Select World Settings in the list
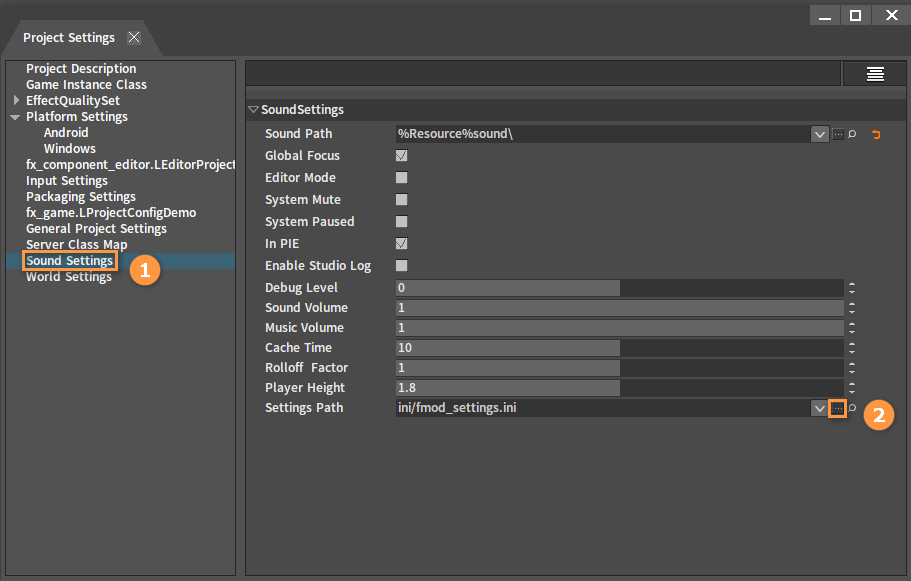Image resolution: width=911 pixels, height=581 pixels. (x=69, y=277)
